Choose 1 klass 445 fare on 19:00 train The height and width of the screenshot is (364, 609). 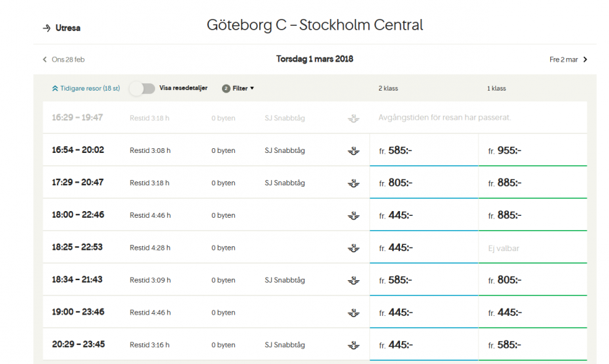(533, 313)
